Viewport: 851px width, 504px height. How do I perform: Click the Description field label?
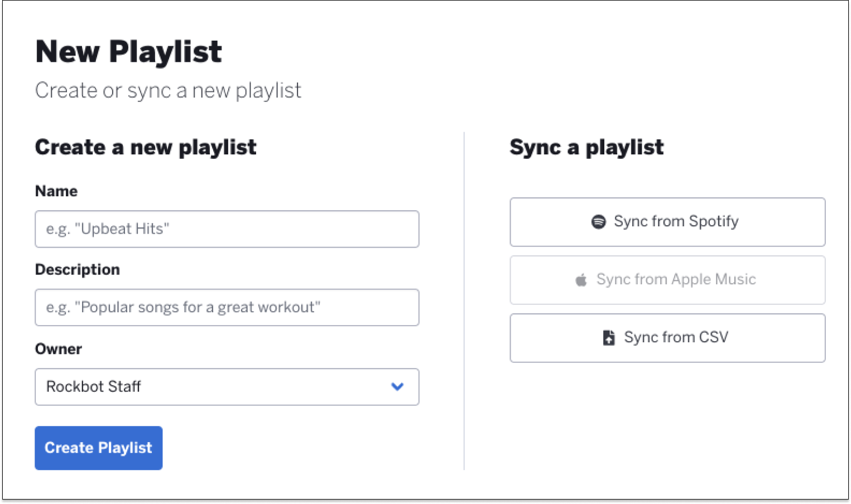(x=78, y=270)
